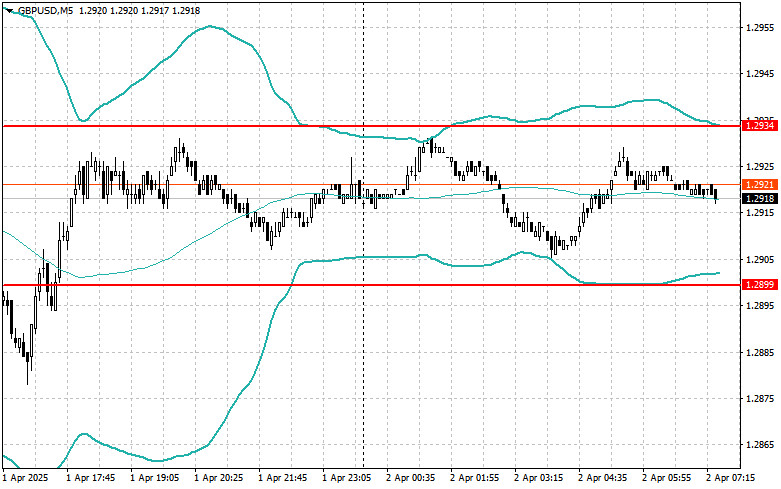Click the 1 Apr 21:45 time label
This screenshot has width=781, height=489.
point(284,478)
